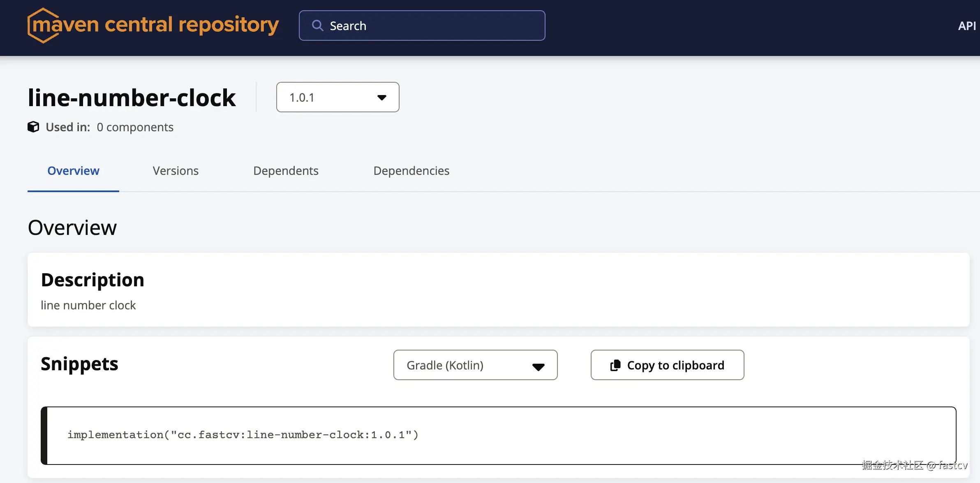Go to the Dependencies tab

click(411, 171)
